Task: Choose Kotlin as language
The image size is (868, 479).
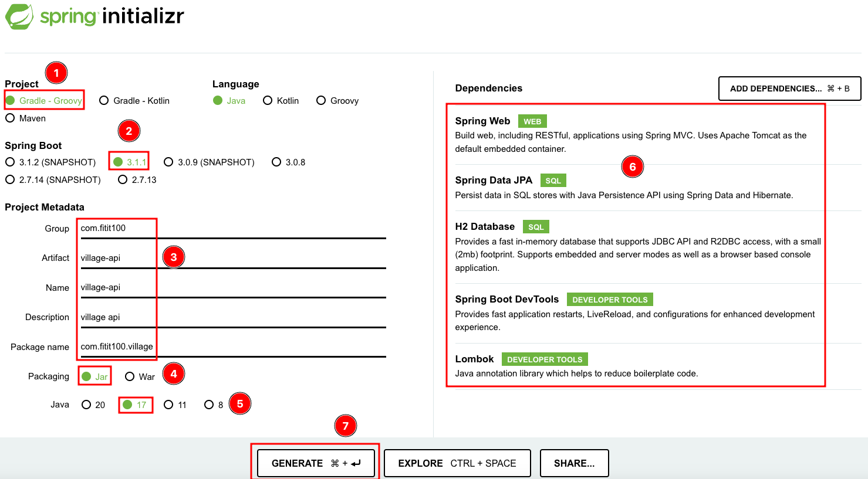Action: [281, 101]
